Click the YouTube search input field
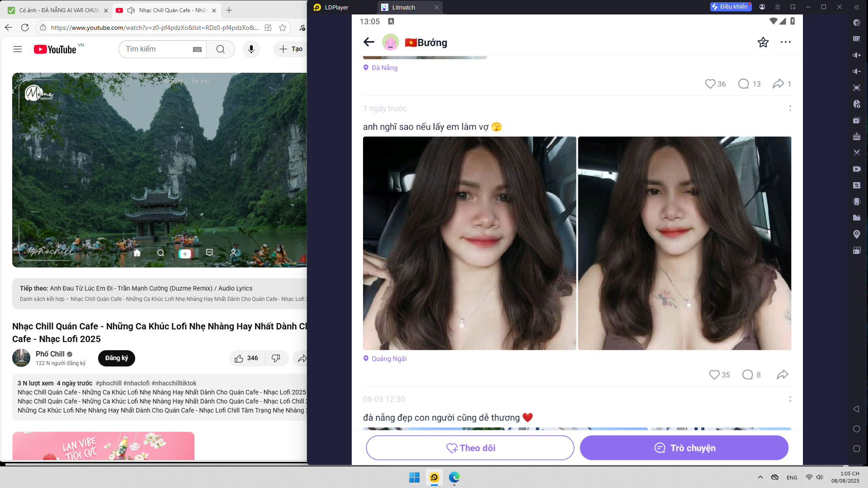Image resolution: width=868 pixels, height=488 pixels. pos(156,49)
